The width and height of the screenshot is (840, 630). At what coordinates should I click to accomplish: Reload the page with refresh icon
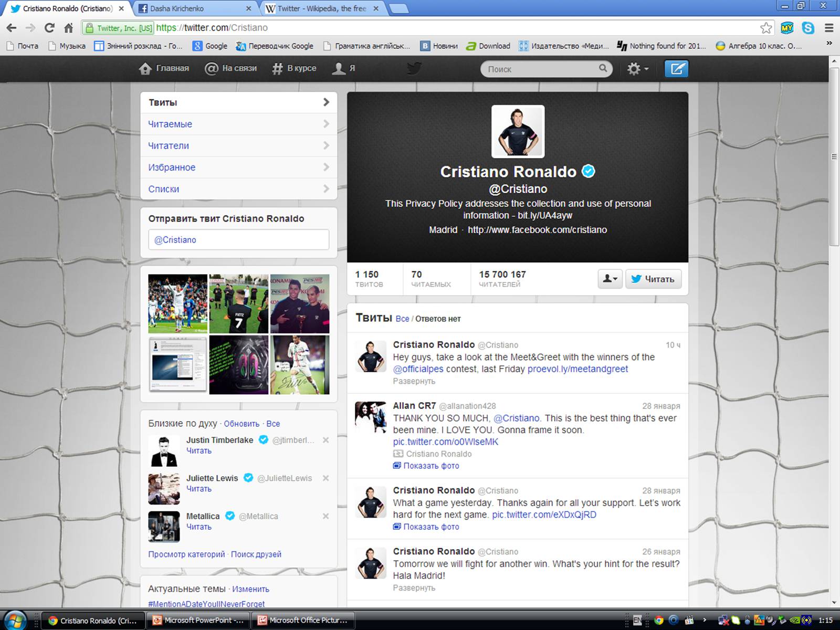click(49, 28)
